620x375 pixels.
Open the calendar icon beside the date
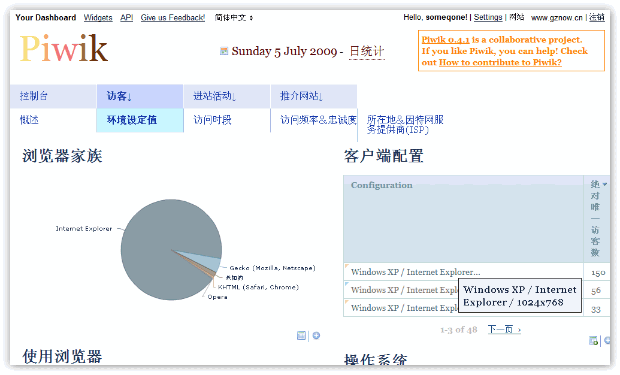(x=224, y=51)
